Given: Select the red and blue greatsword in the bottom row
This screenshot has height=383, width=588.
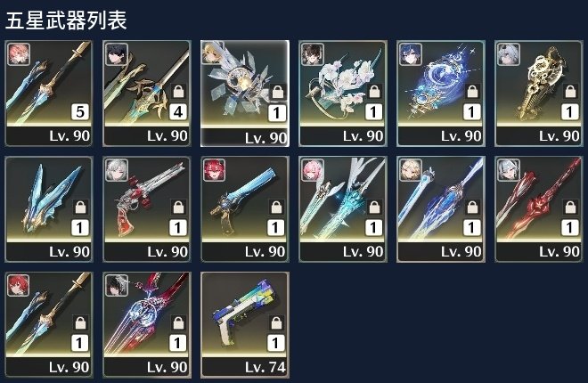Looking at the screenshot, I should (x=147, y=325).
